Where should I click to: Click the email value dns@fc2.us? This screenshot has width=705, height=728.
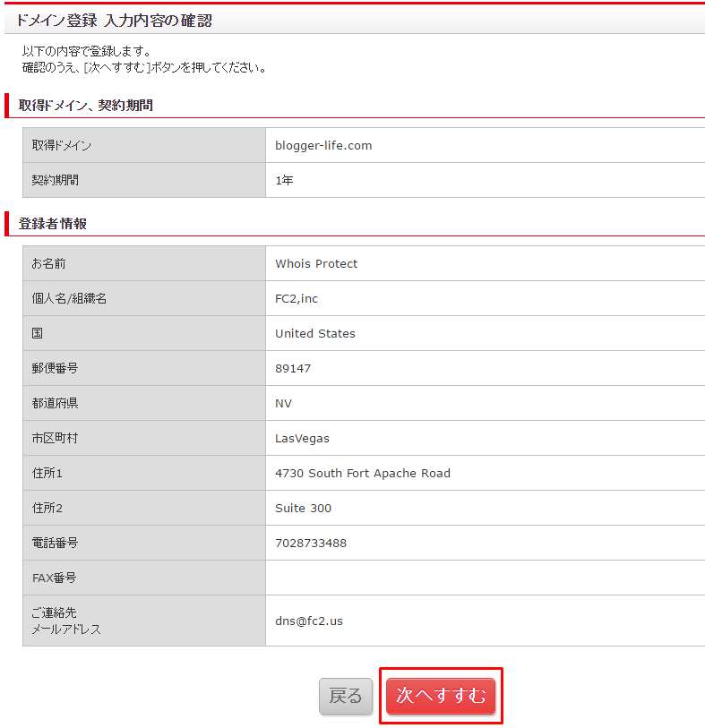(x=309, y=621)
